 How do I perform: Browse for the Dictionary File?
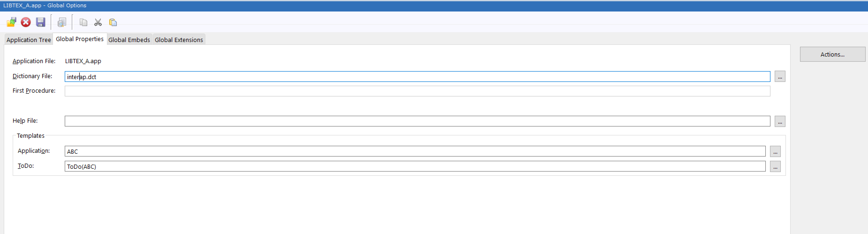click(x=780, y=77)
